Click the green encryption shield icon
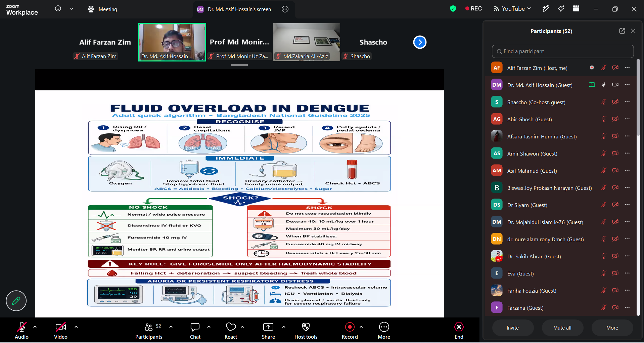Screen dimensions: 644x343 (x=453, y=9)
